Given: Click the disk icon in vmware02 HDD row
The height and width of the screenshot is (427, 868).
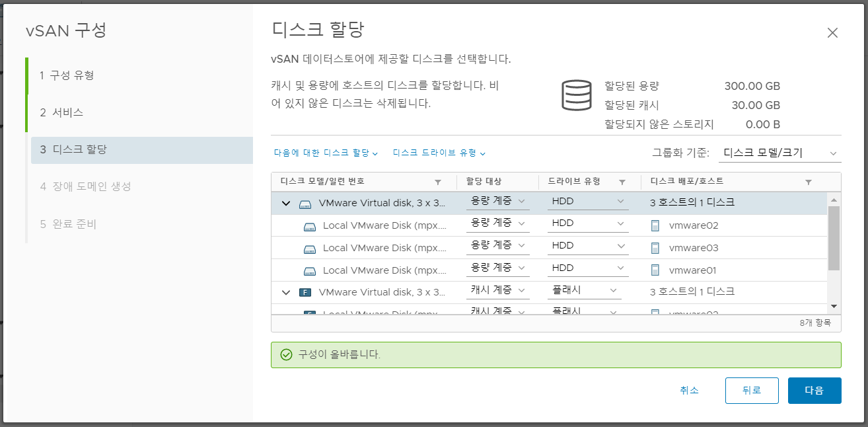Looking at the screenshot, I should 310,226.
